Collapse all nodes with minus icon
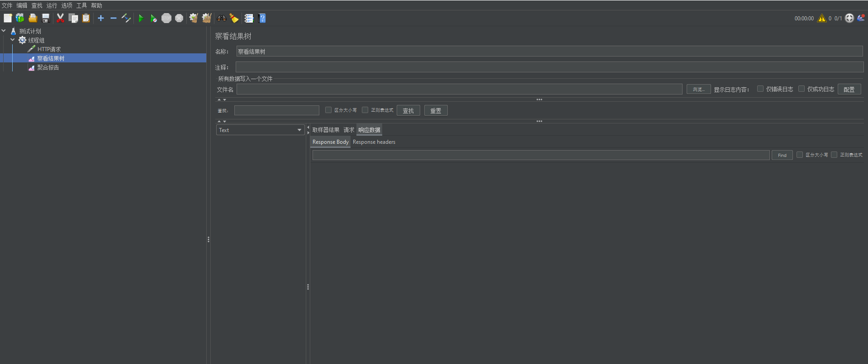The image size is (868, 364). click(x=114, y=18)
